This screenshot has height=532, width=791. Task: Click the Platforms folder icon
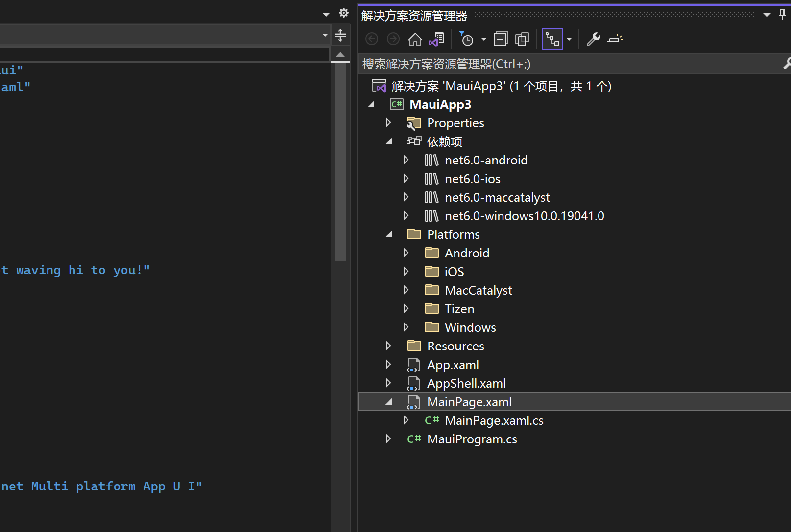point(414,234)
